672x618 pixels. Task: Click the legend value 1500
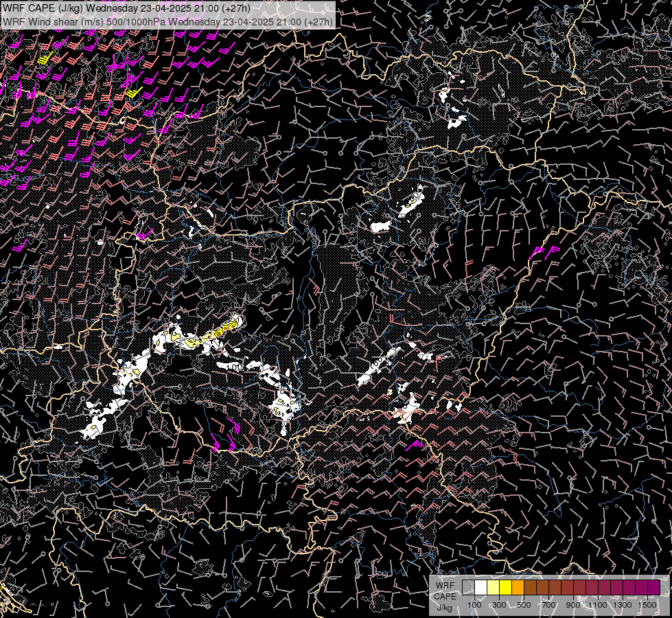[x=647, y=605]
